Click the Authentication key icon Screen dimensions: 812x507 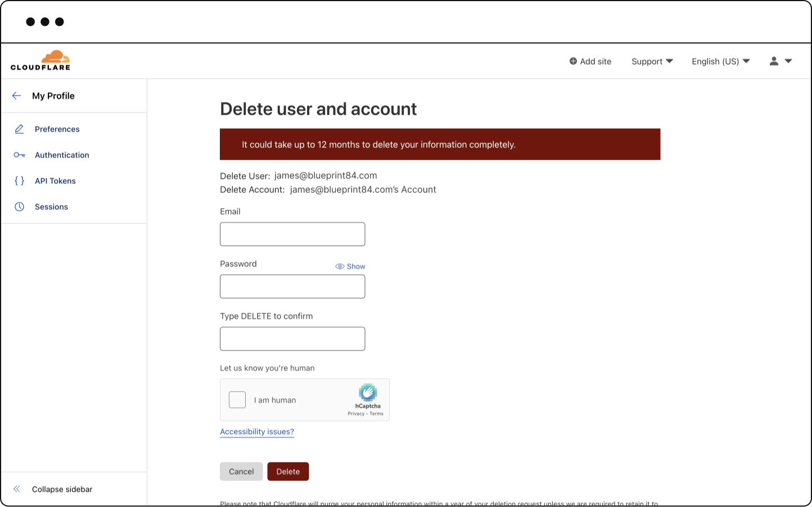[19, 155]
